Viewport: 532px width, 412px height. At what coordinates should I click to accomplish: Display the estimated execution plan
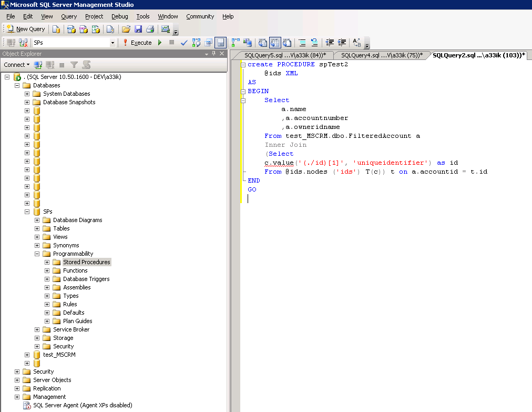(196, 43)
